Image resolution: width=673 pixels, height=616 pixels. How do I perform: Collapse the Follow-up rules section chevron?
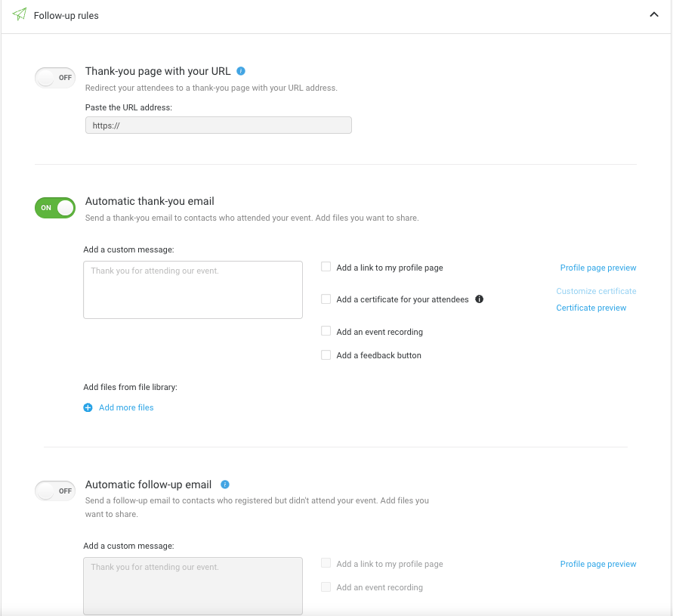pos(654,15)
